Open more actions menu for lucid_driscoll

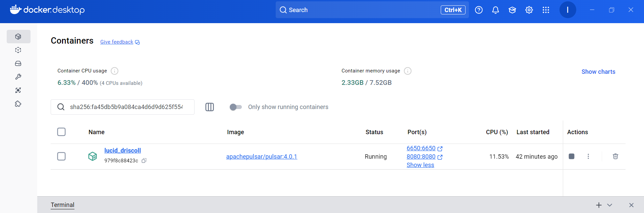coord(588,156)
